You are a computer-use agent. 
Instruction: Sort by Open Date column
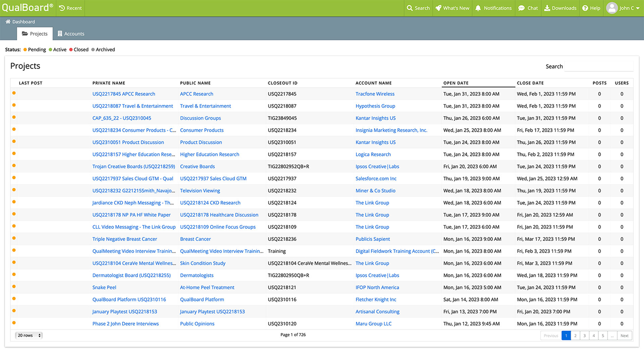click(456, 83)
